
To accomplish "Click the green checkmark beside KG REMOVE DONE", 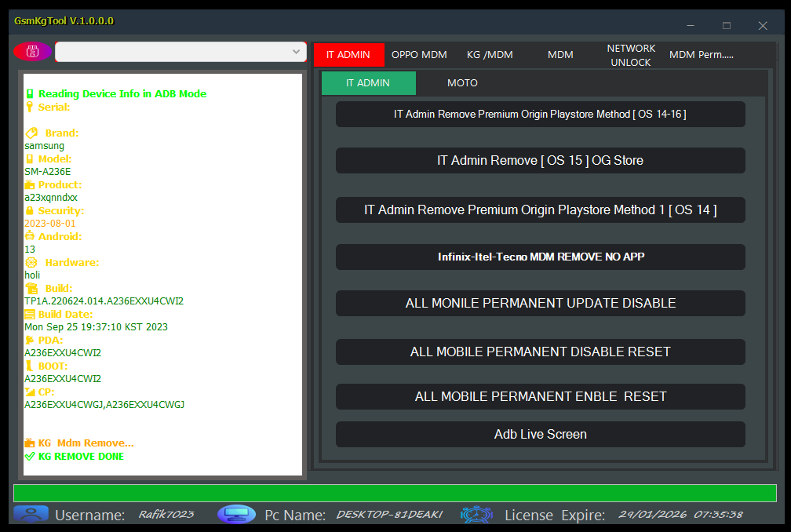I will tap(30, 456).
